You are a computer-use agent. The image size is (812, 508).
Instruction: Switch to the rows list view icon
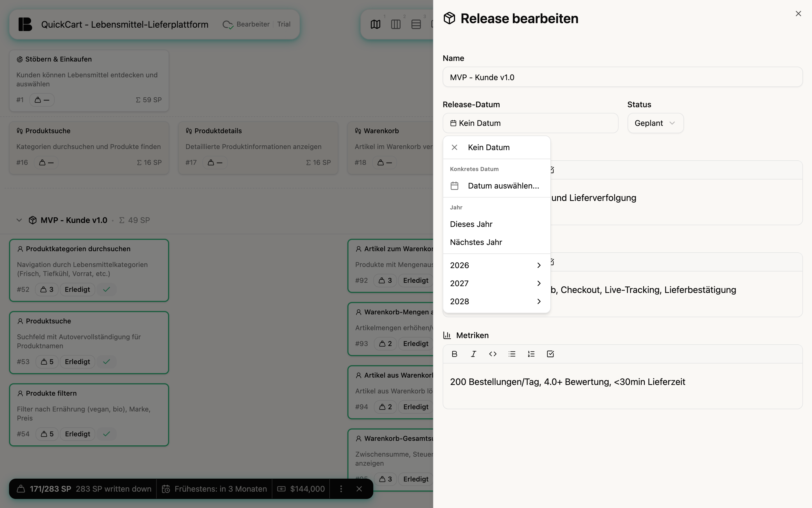click(x=416, y=25)
